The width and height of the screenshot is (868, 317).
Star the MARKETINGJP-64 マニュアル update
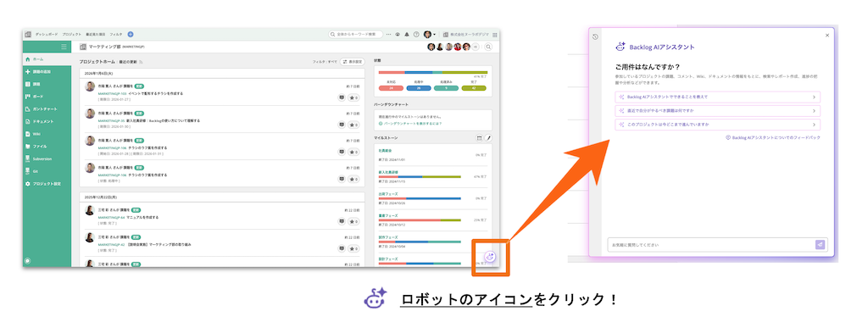[x=353, y=221]
